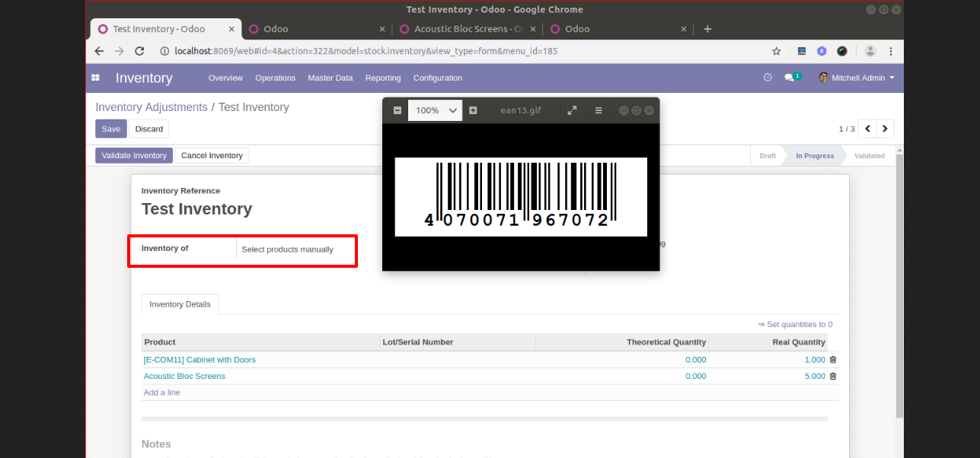Go to the next inventory record

point(885,129)
